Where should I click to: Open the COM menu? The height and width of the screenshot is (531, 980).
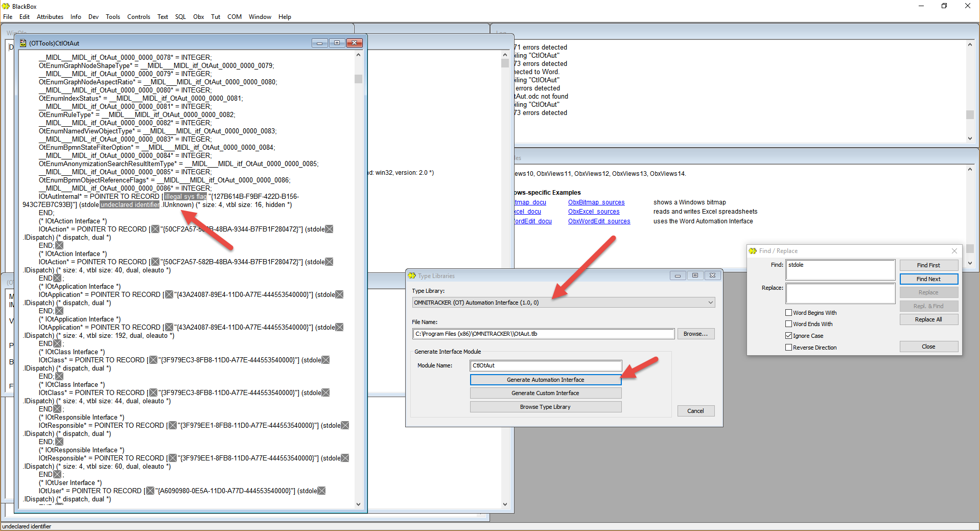pyautogui.click(x=234, y=17)
